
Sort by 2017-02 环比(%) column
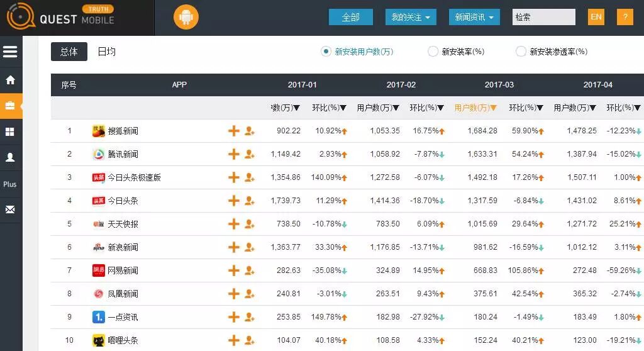[x=427, y=108]
